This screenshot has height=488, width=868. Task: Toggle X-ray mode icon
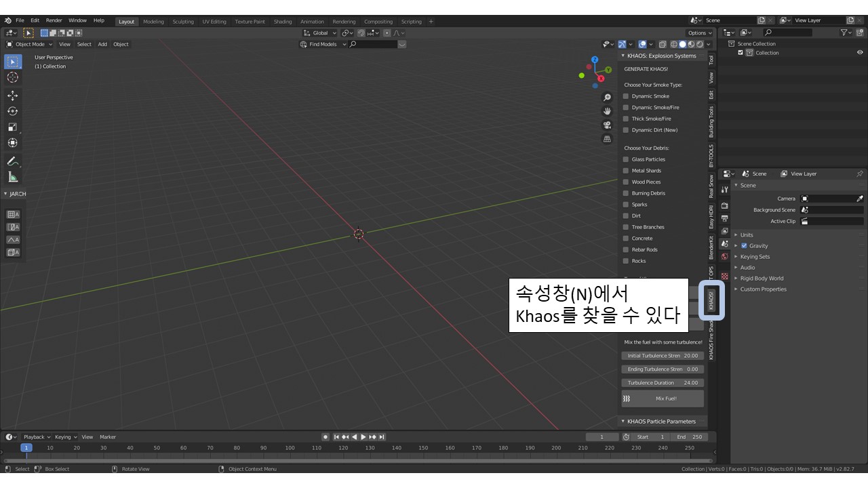[663, 44]
